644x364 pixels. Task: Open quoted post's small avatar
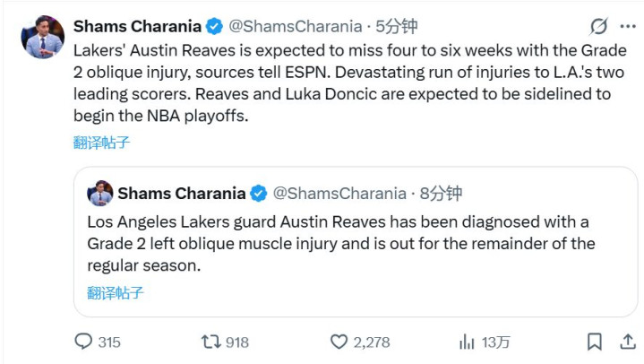[99, 194]
